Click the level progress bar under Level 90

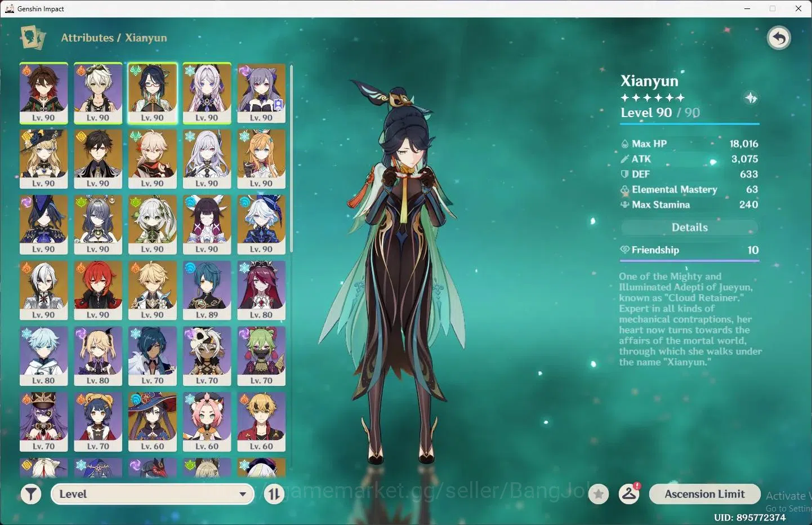click(690, 123)
